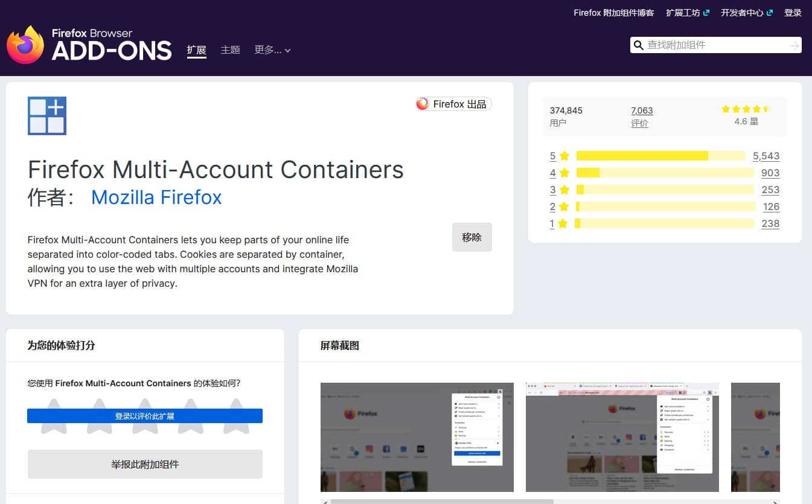Click the search magnifier icon

coord(638,45)
